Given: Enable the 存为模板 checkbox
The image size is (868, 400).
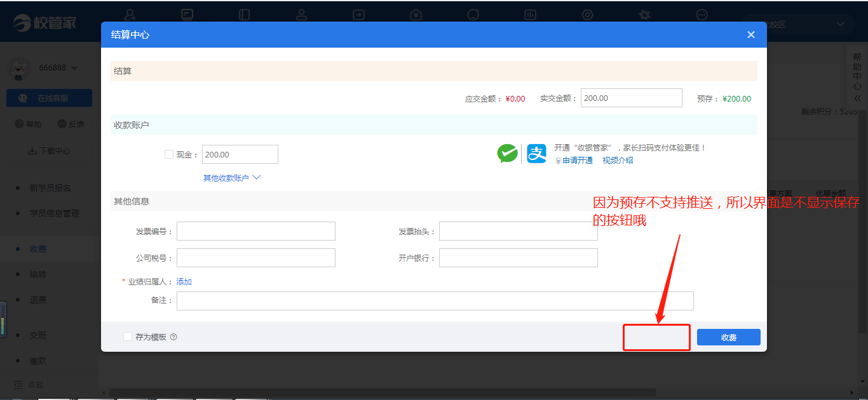Looking at the screenshot, I should coord(128,337).
